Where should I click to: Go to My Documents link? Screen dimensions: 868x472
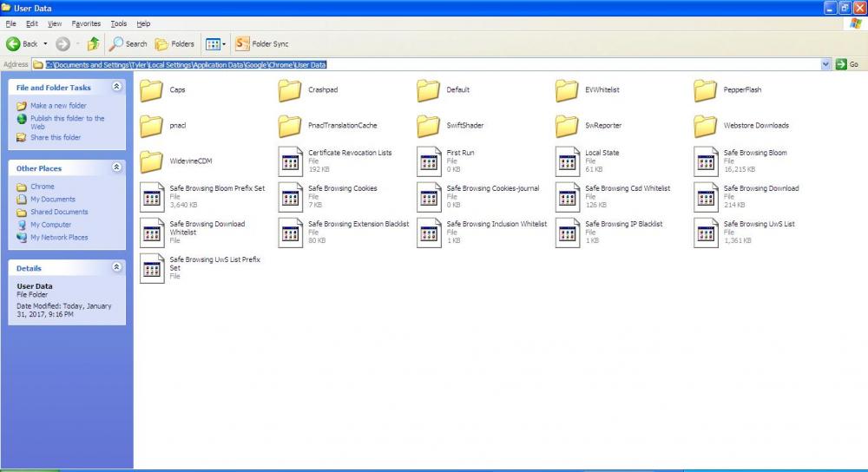pyautogui.click(x=53, y=200)
